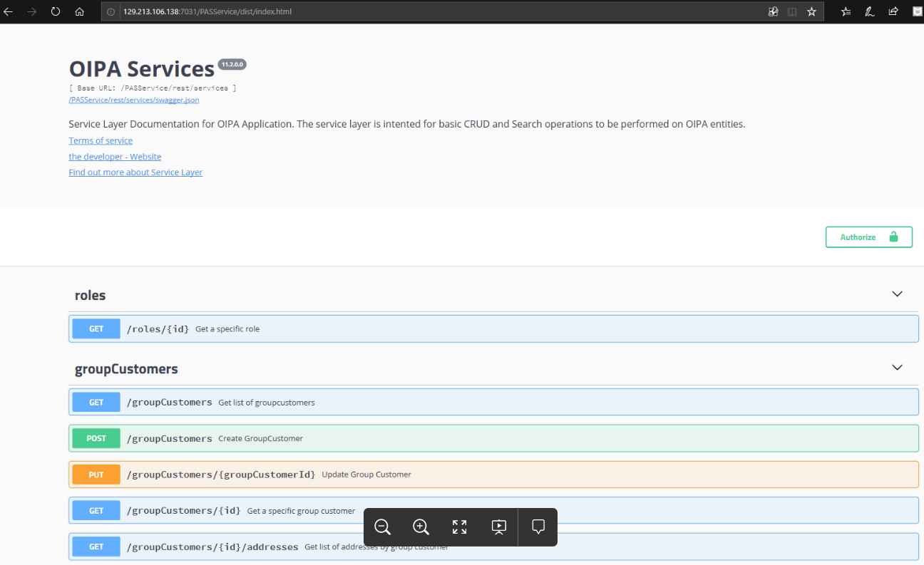The height and width of the screenshot is (565, 924).
Task: Click 'Get a specific role' text
Action: pyautogui.click(x=227, y=329)
